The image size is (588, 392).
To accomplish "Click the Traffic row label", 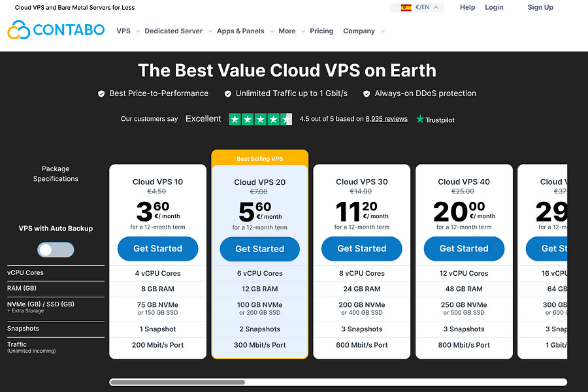I will click(17, 344).
